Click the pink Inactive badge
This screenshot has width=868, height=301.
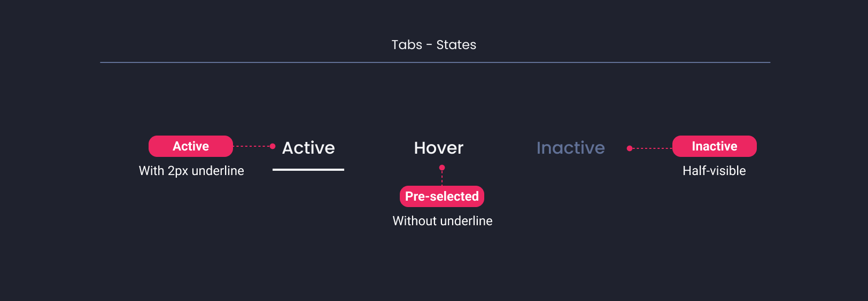(x=715, y=146)
